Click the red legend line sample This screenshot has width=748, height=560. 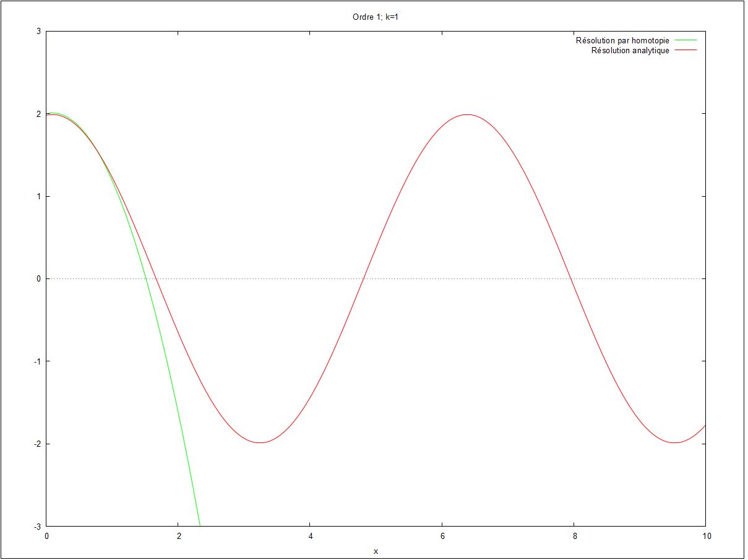click(686, 51)
